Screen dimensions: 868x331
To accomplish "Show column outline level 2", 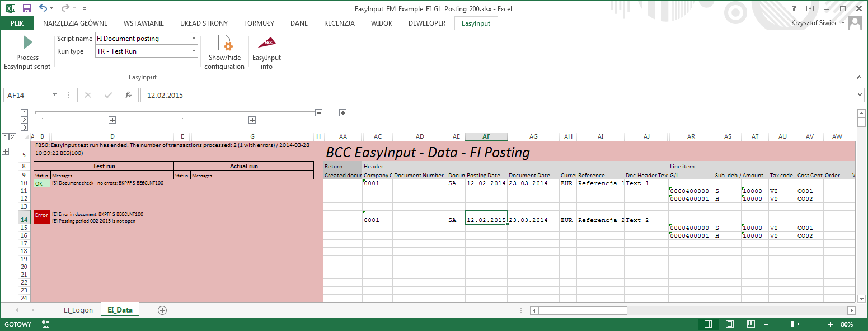I will click(24, 120).
